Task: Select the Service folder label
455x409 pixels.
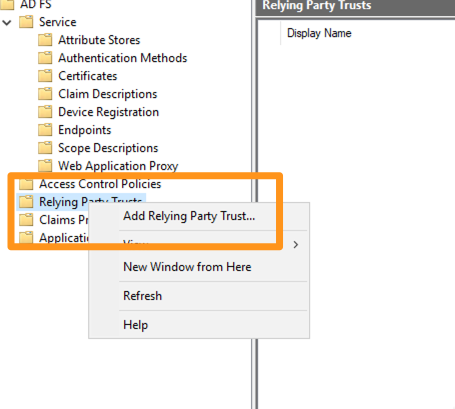Action: (58, 22)
